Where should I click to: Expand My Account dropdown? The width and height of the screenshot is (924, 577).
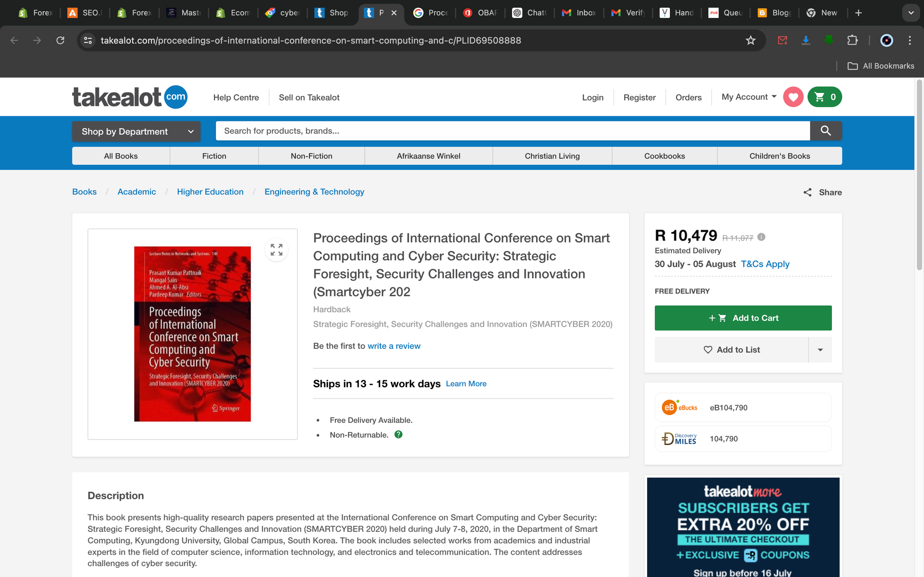749,97
